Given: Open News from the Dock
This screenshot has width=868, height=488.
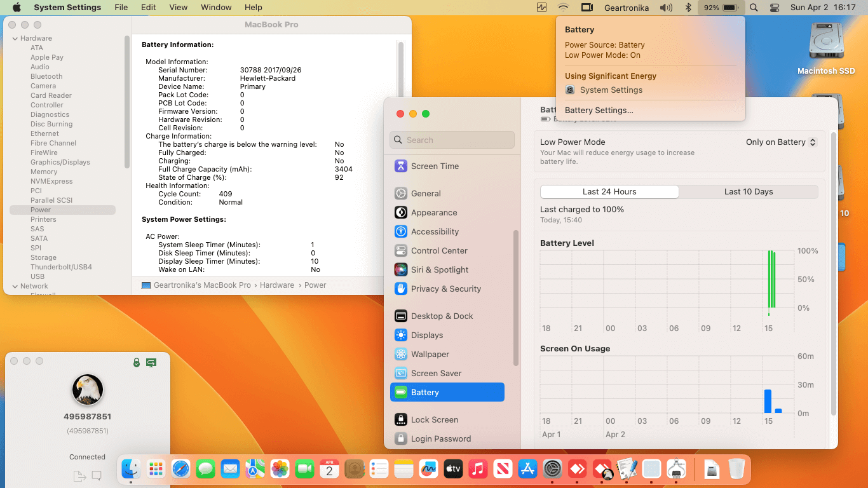Looking at the screenshot, I should [503, 470].
